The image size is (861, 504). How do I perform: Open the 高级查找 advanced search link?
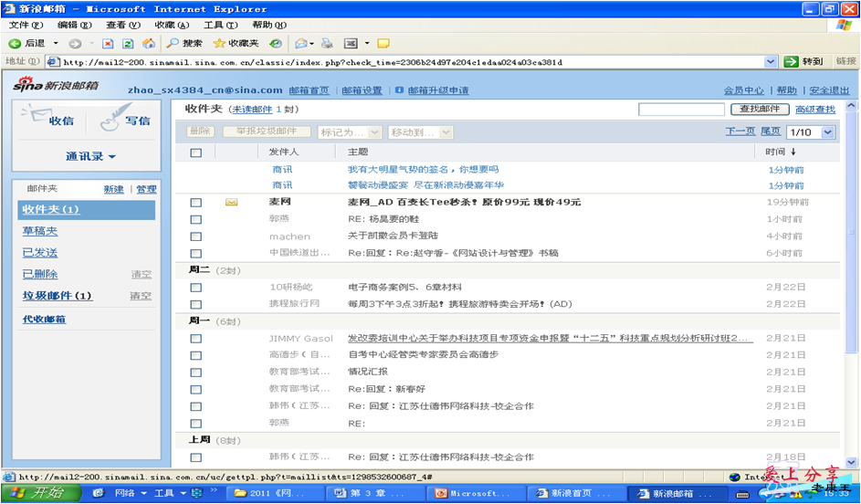click(815, 110)
